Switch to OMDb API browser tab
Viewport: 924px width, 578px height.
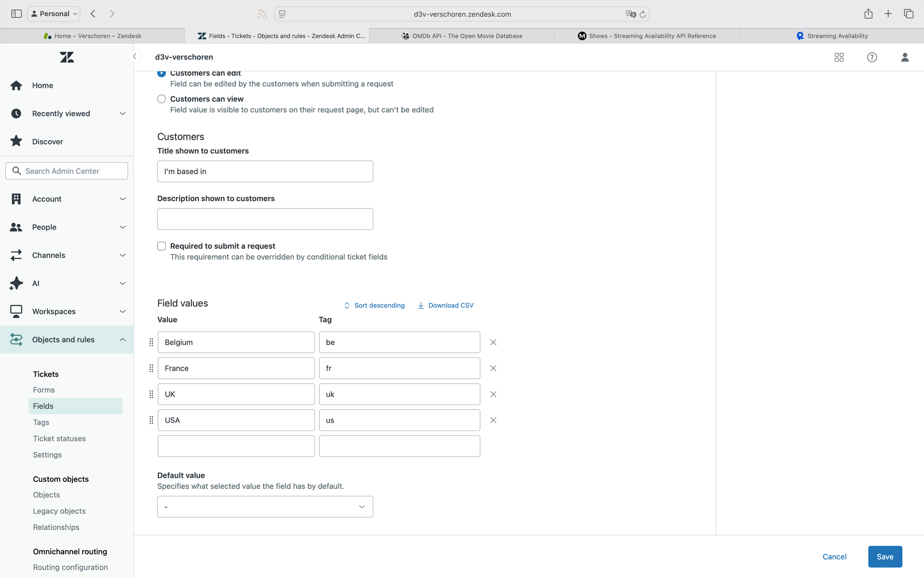462,36
